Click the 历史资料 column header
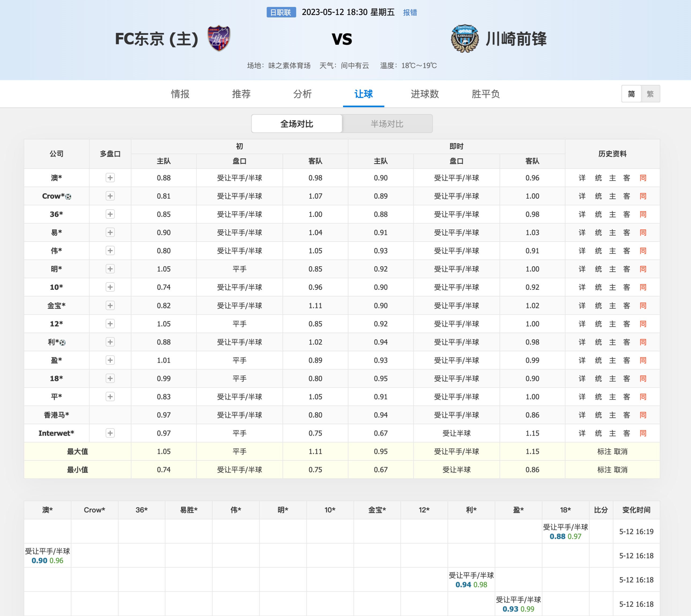The height and width of the screenshot is (616, 691). (612, 154)
